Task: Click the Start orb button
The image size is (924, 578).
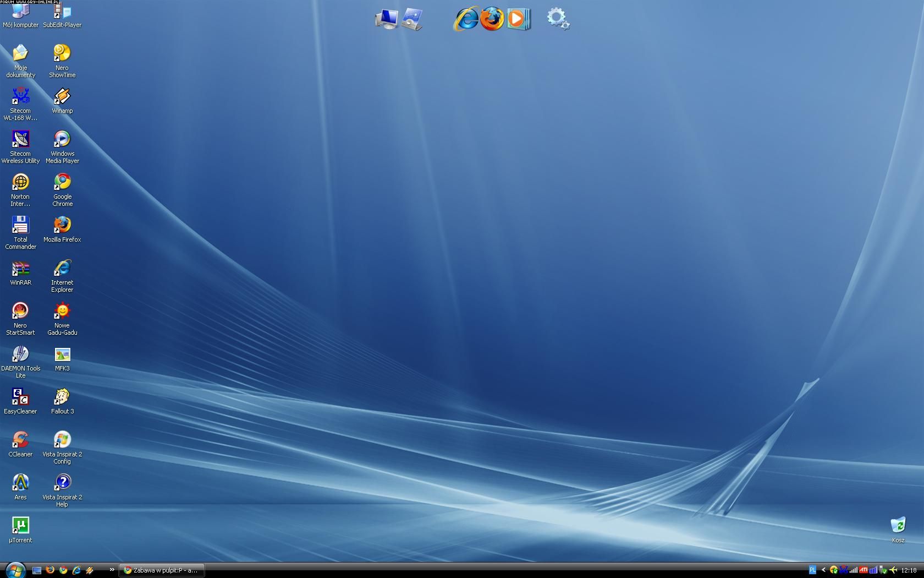Action: 14,570
